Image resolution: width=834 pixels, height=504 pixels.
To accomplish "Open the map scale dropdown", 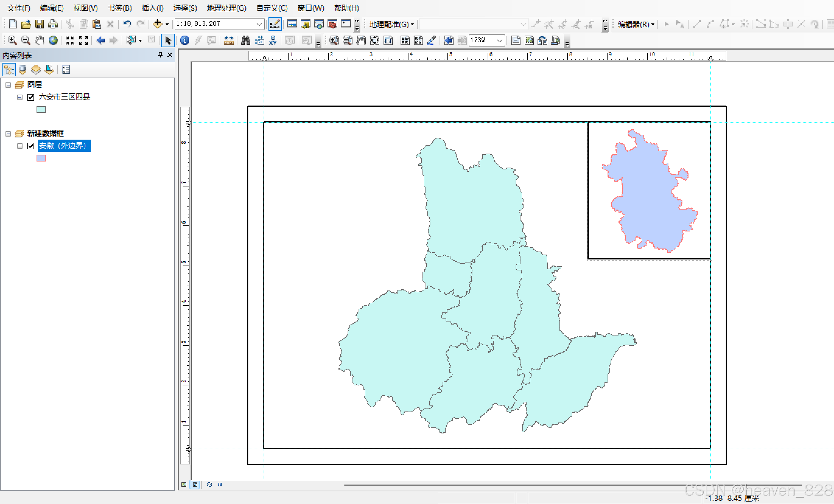I will coord(259,24).
